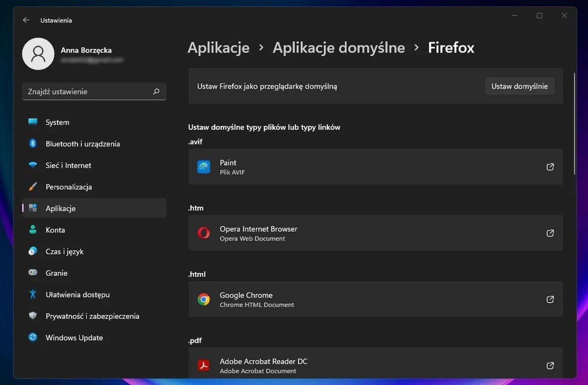Click the Opera Internet Browser icon
The width and height of the screenshot is (588, 385).
[x=203, y=233]
